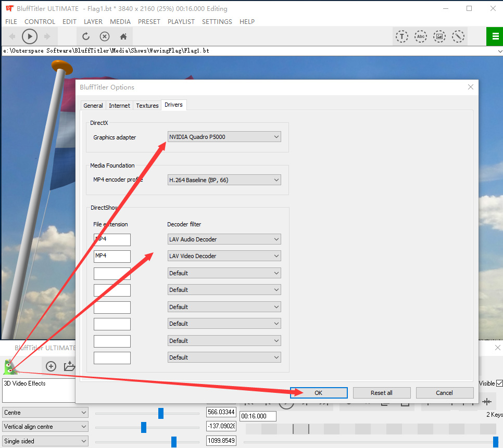
Task: Click the last empty file extension field
Action: [112, 357]
